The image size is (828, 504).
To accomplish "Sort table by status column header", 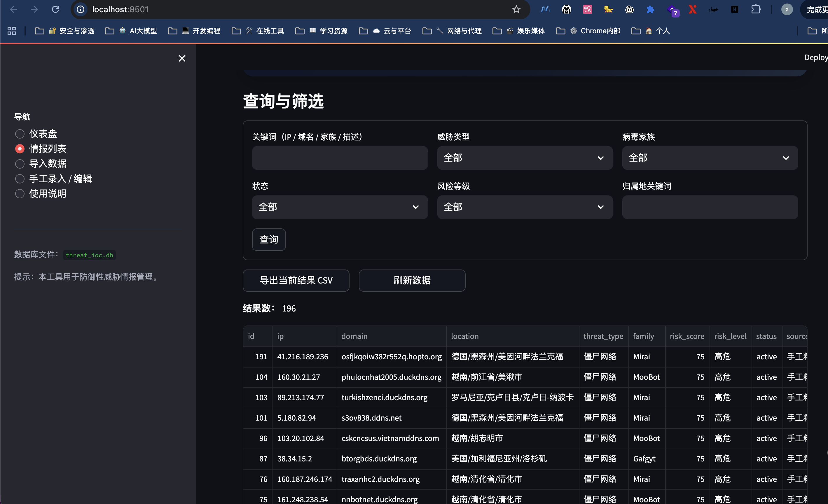I will click(x=766, y=336).
